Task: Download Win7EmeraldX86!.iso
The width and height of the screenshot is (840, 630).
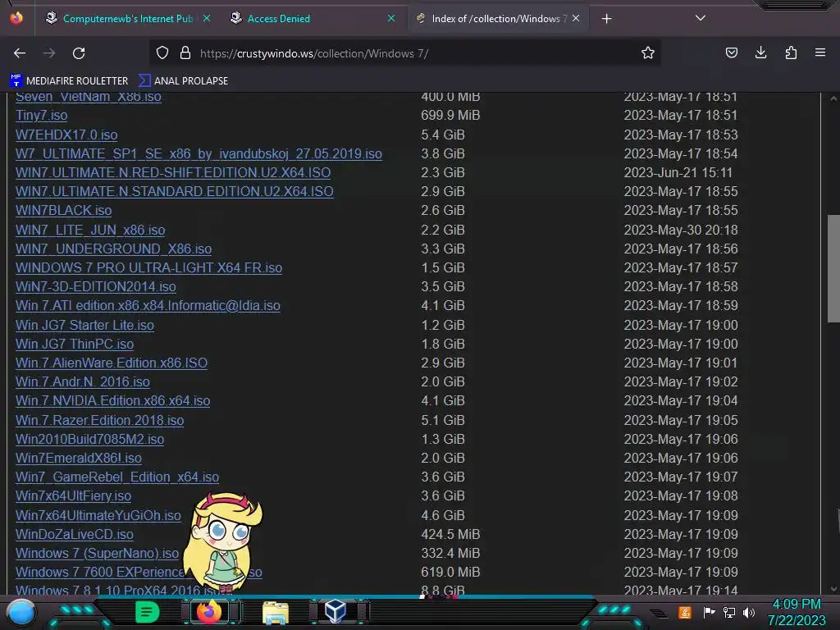Action: tap(79, 458)
